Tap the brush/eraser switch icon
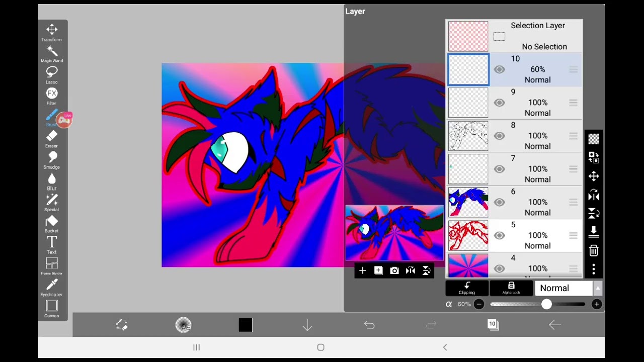 click(122, 325)
